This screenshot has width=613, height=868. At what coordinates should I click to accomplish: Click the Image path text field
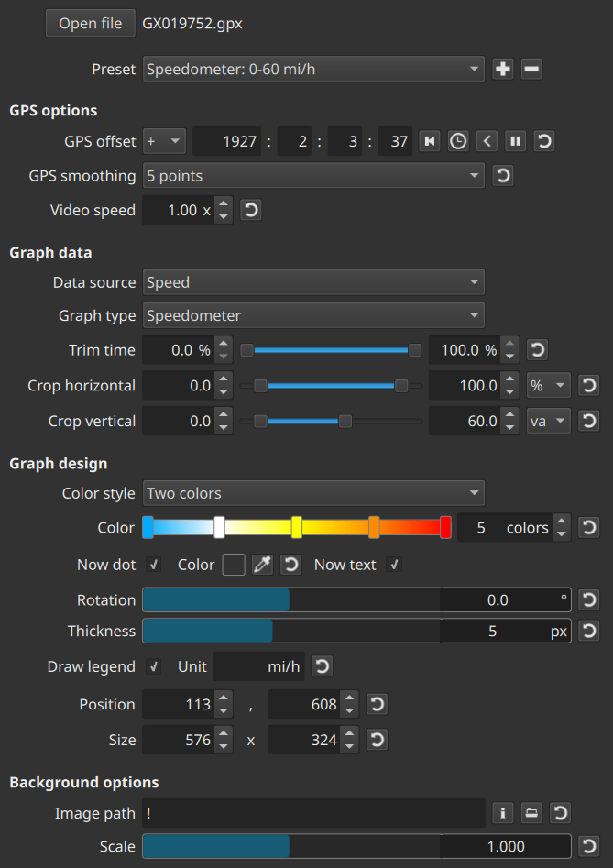tap(313, 813)
